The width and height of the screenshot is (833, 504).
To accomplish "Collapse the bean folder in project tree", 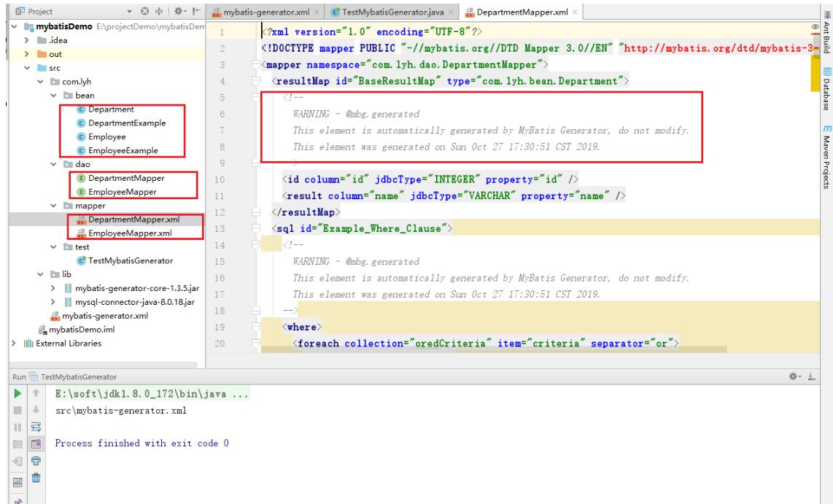I will [53, 96].
